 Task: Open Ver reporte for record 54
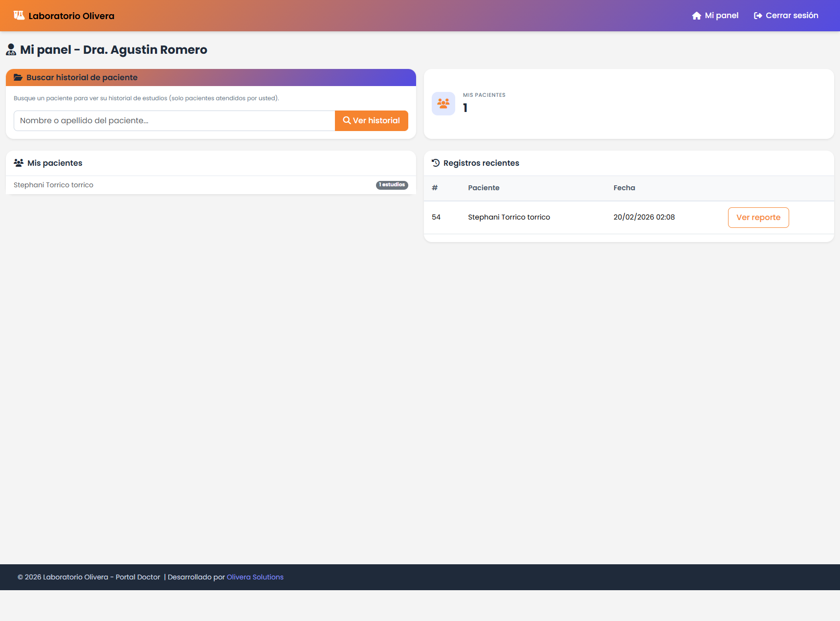(x=758, y=218)
